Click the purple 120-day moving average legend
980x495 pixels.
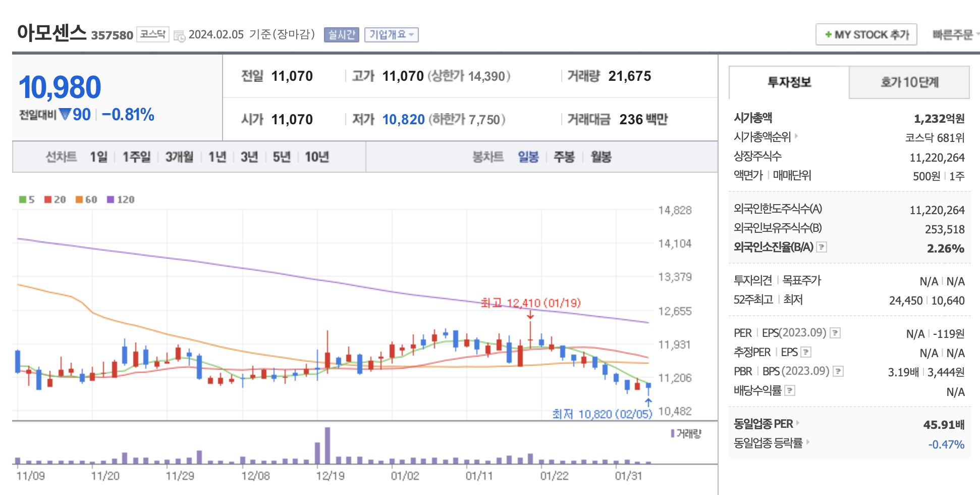pos(121,200)
